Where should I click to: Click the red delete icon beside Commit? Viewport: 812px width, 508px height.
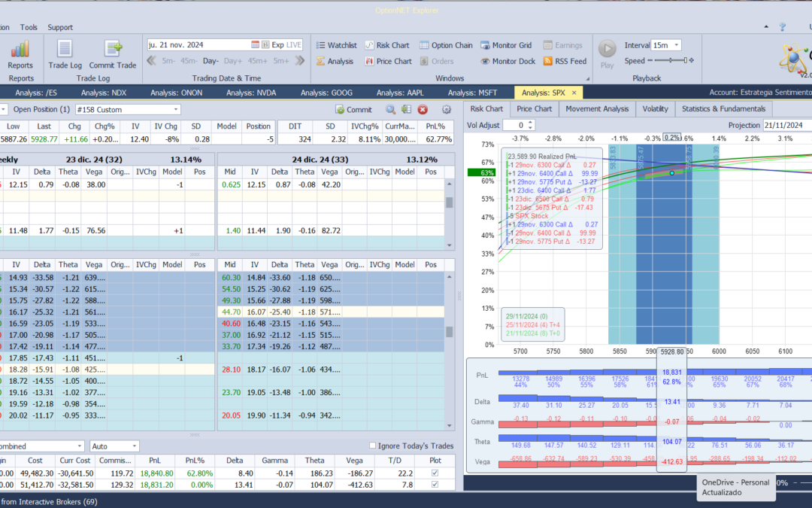(423, 109)
